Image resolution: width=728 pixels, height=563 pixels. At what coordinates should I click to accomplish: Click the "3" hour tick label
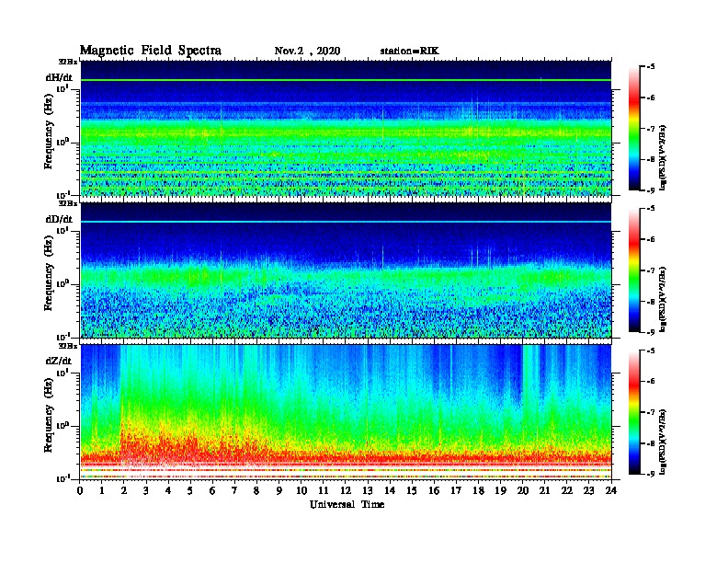point(146,490)
